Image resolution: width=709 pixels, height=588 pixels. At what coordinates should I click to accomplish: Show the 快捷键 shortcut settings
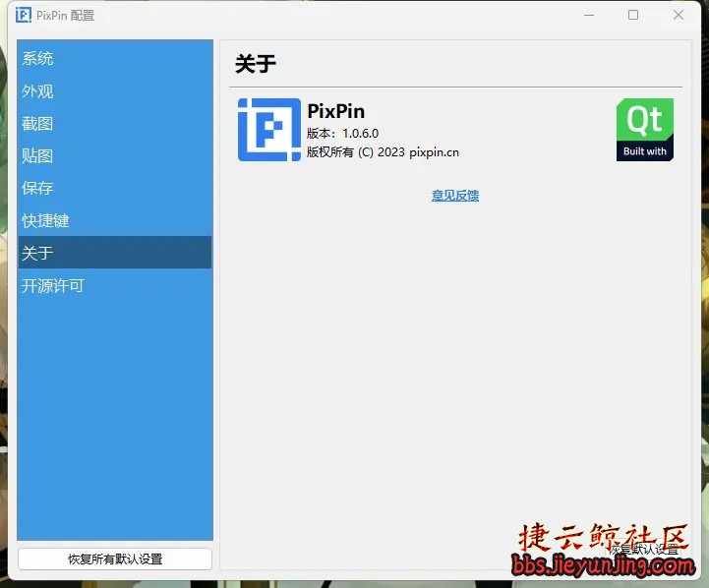pyautogui.click(x=114, y=220)
